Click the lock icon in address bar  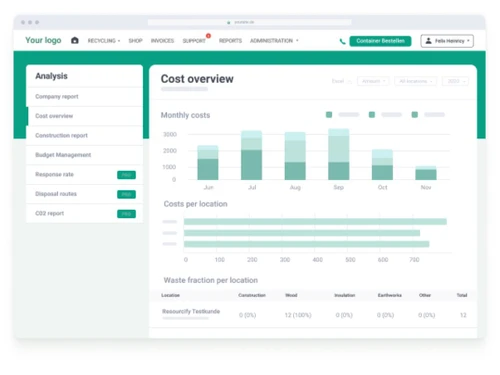229,22
